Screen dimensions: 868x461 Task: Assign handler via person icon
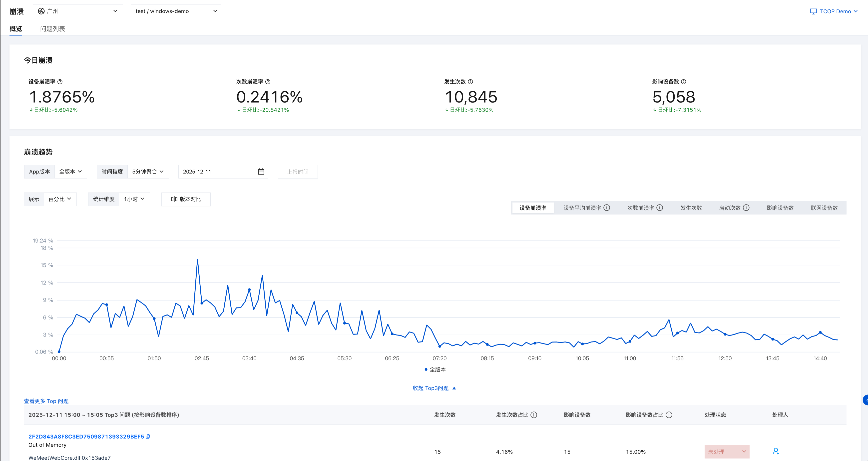coord(776,451)
